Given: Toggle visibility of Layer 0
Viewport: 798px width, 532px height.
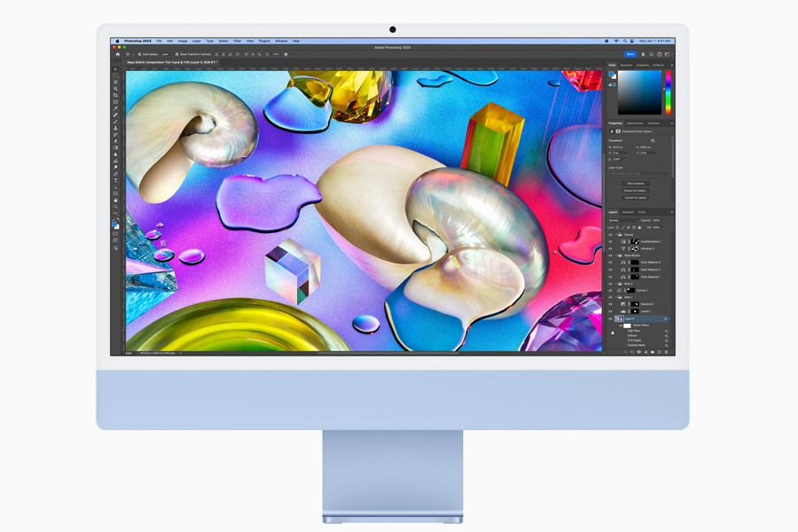Looking at the screenshot, I should (611, 318).
